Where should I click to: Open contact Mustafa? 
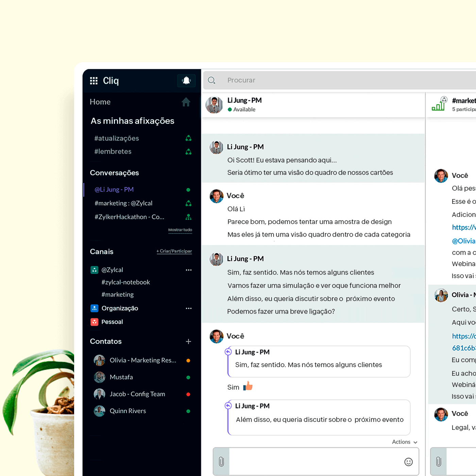tap(121, 377)
